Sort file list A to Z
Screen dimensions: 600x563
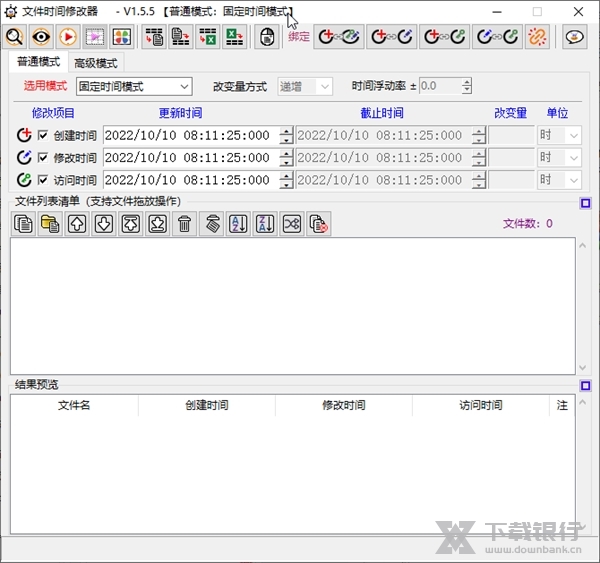pyautogui.click(x=238, y=224)
